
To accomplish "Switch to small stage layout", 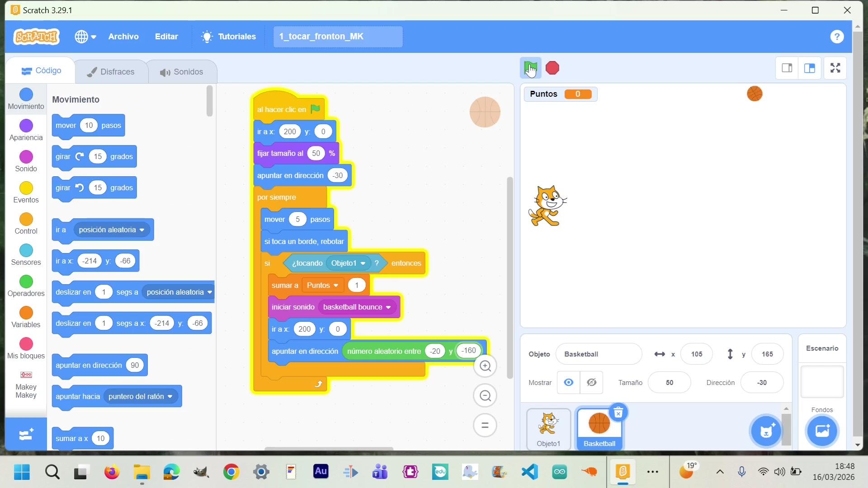I will point(787,68).
